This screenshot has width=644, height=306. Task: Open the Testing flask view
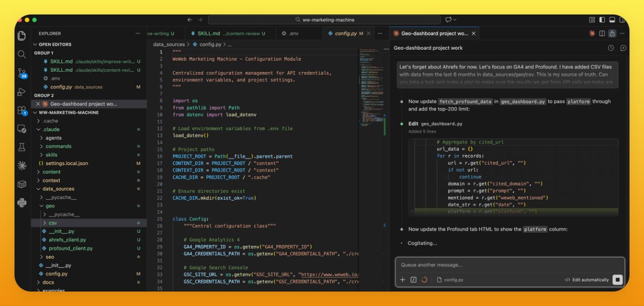point(21,147)
